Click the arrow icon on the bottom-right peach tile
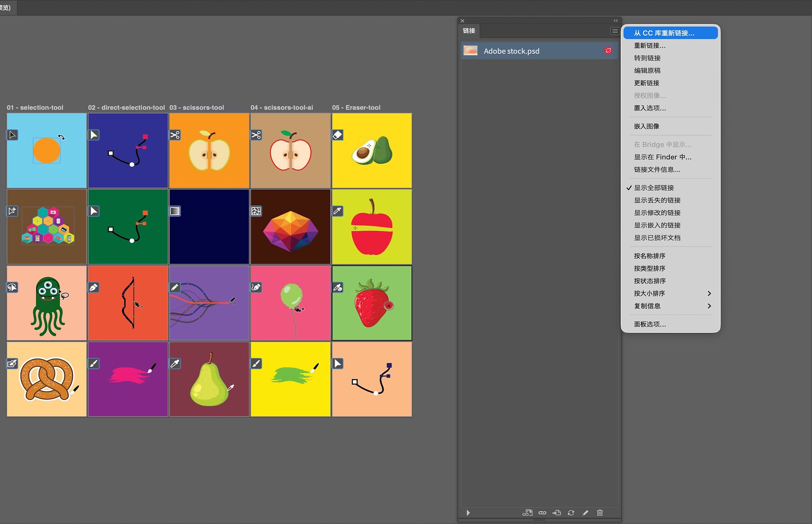This screenshot has height=524, width=812. point(337,363)
